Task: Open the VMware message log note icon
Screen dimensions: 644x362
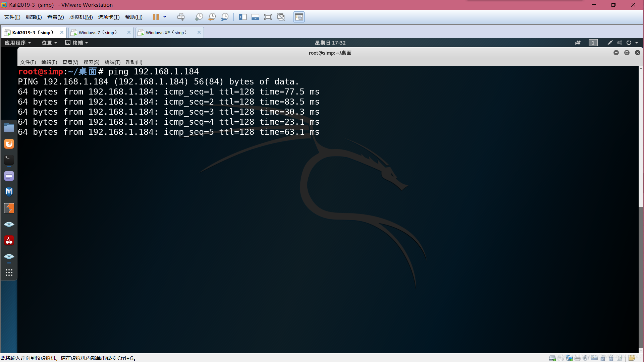Action: click(x=632, y=358)
